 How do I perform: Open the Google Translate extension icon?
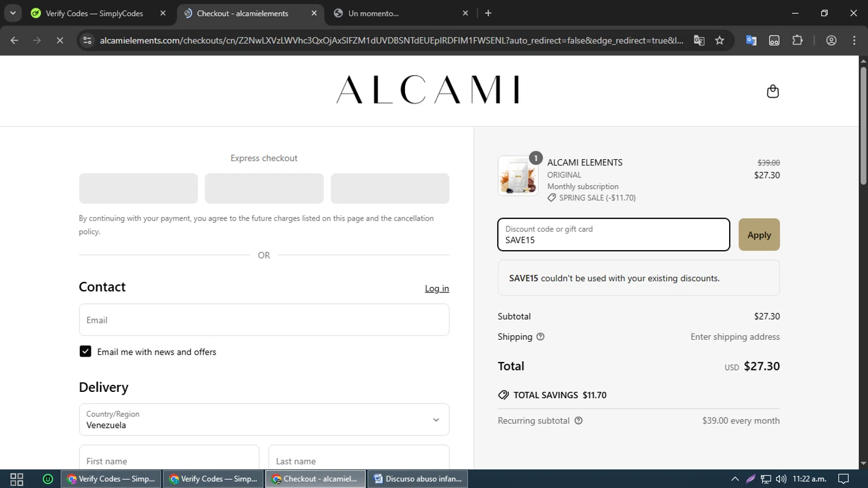tap(751, 41)
